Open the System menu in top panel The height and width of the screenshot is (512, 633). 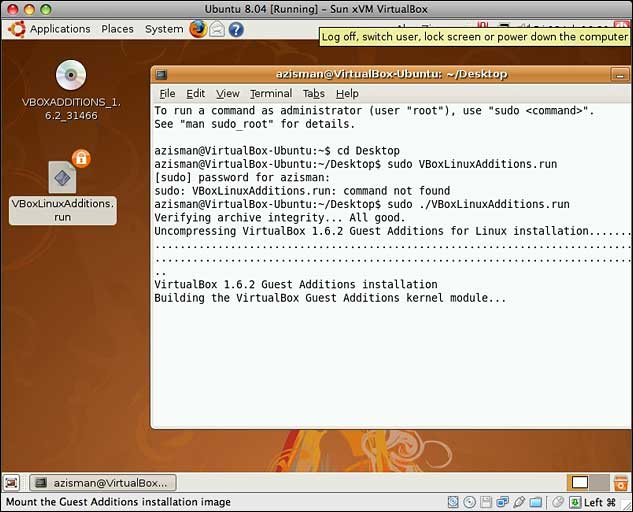tap(164, 29)
